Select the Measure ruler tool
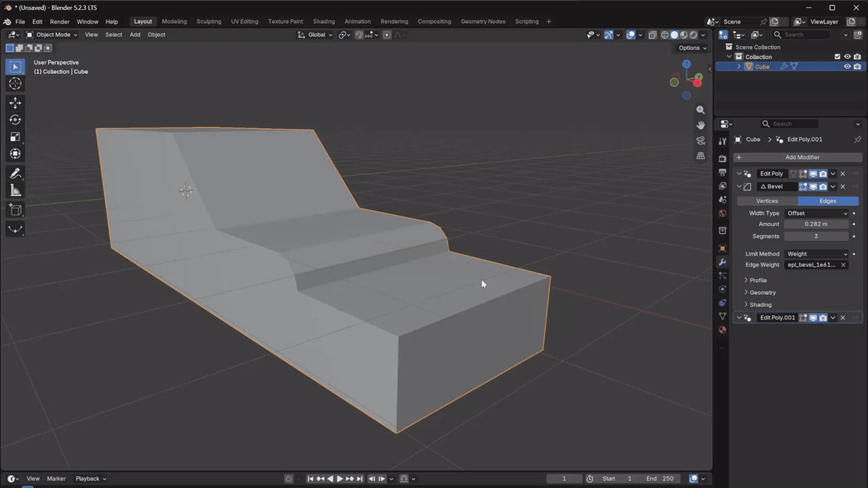 click(x=15, y=190)
